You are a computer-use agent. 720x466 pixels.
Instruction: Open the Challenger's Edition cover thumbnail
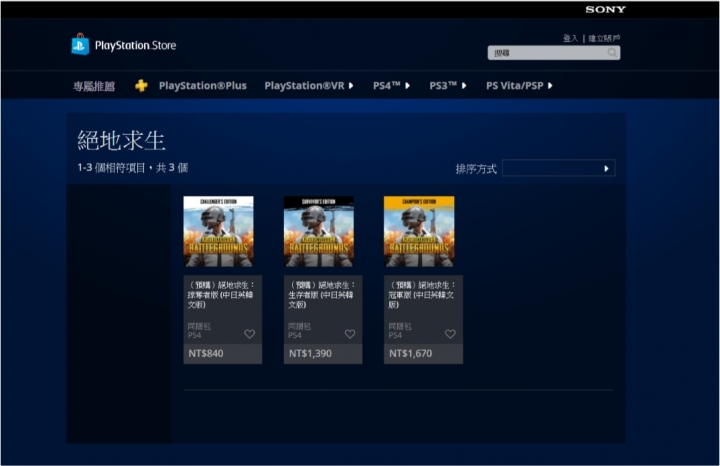click(219, 231)
